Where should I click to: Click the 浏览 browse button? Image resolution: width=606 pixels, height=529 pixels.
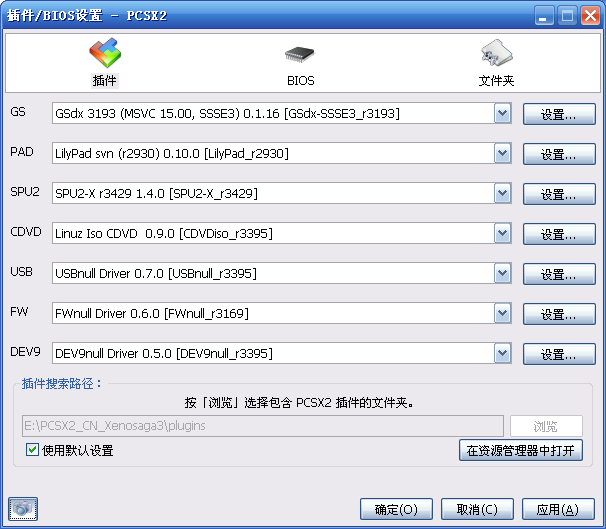[x=546, y=426]
